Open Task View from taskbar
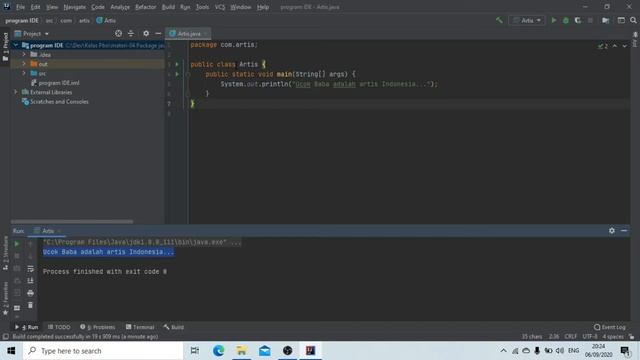The width and height of the screenshot is (640, 360). tap(195, 351)
